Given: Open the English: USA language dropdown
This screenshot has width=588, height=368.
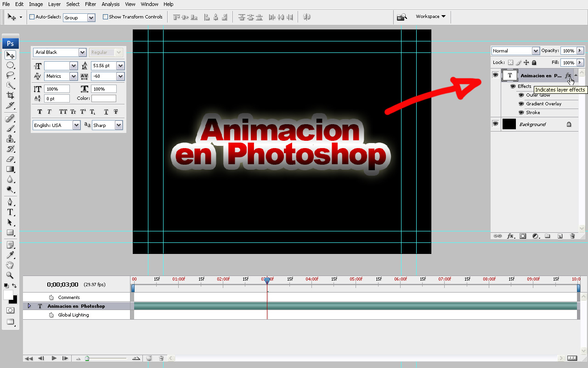Looking at the screenshot, I should [76, 125].
